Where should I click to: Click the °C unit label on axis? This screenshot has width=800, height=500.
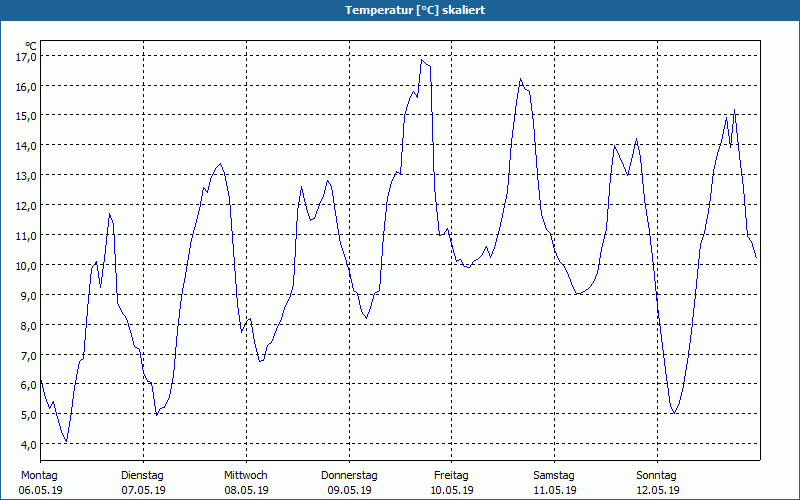(x=31, y=46)
